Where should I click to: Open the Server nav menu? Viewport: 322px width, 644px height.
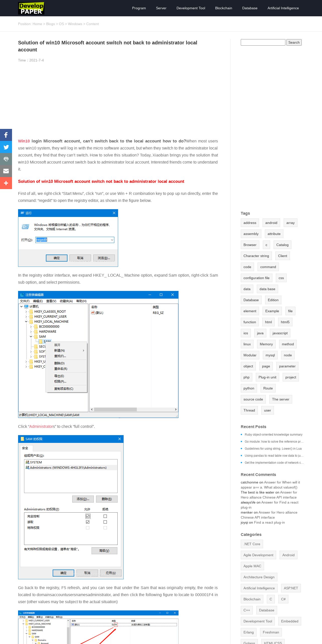point(161,8)
